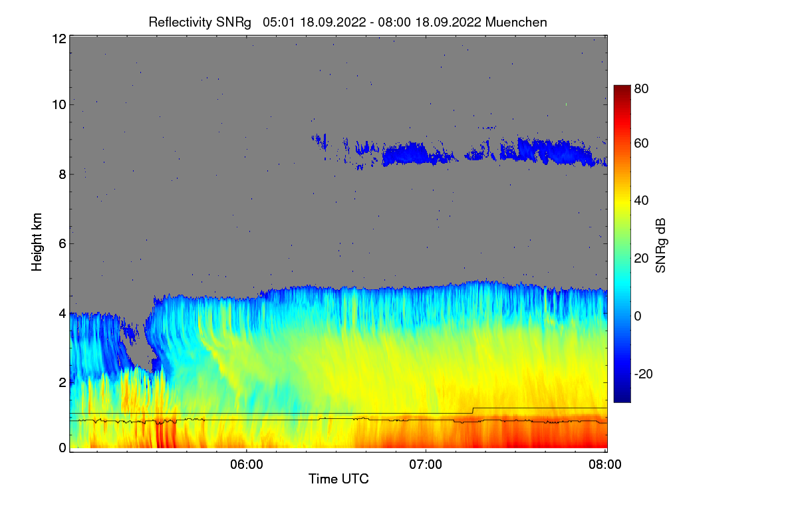Click the dark blue bottom of colorbar
This screenshot has height=532, width=798.
click(622, 396)
